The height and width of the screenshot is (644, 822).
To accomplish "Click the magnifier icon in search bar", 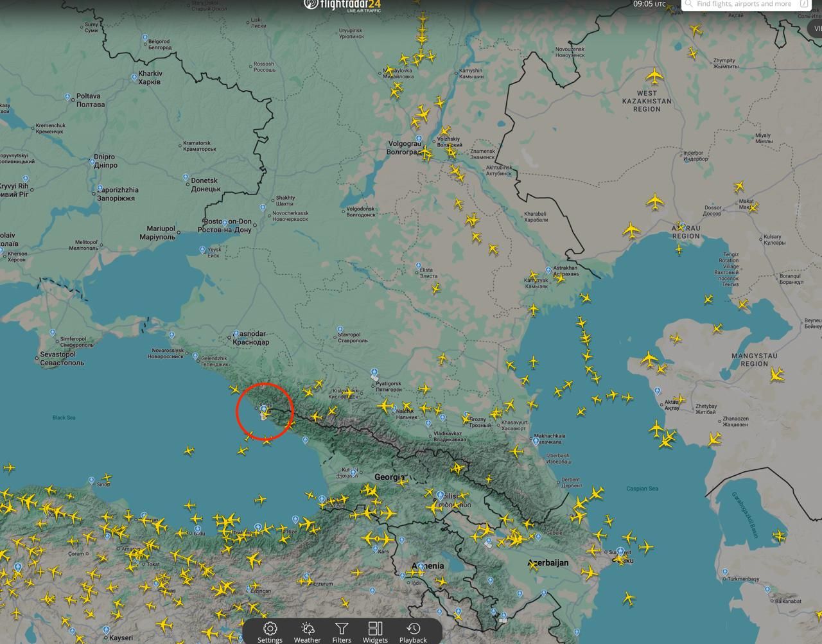I will pyautogui.click(x=688, y=4).
